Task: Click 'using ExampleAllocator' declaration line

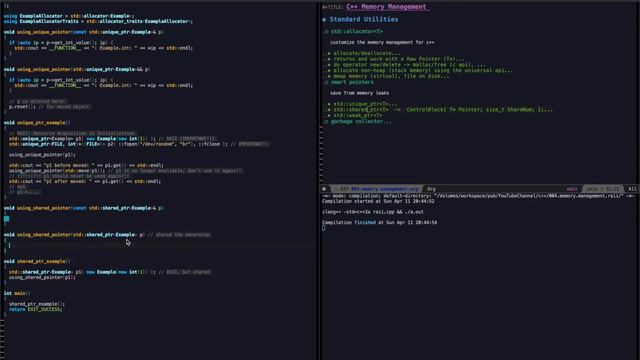Action: 69,16
